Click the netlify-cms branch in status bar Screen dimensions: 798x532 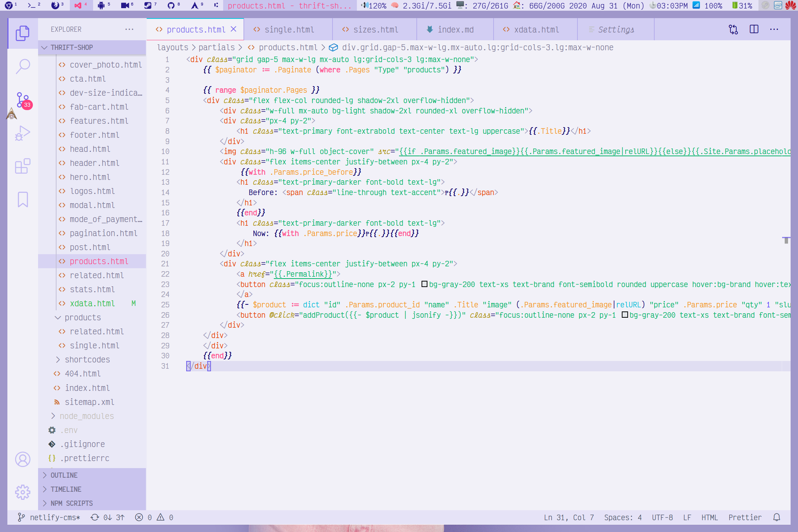click(x=50, y=517)
